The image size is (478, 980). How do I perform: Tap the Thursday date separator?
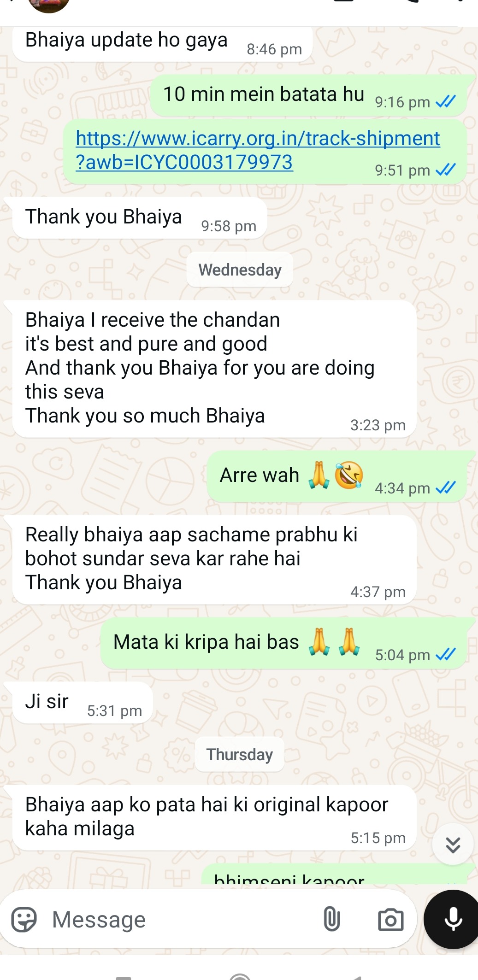tap(239, 754)
